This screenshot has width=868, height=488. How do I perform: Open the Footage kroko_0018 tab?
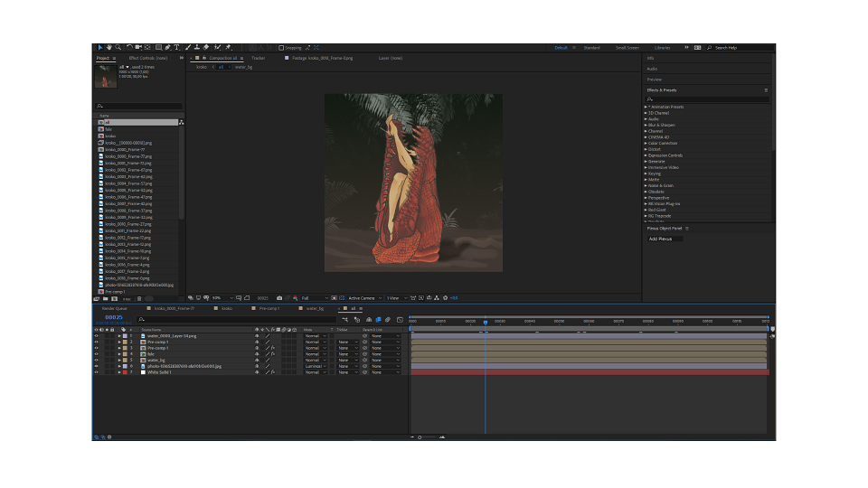[322, 58]
